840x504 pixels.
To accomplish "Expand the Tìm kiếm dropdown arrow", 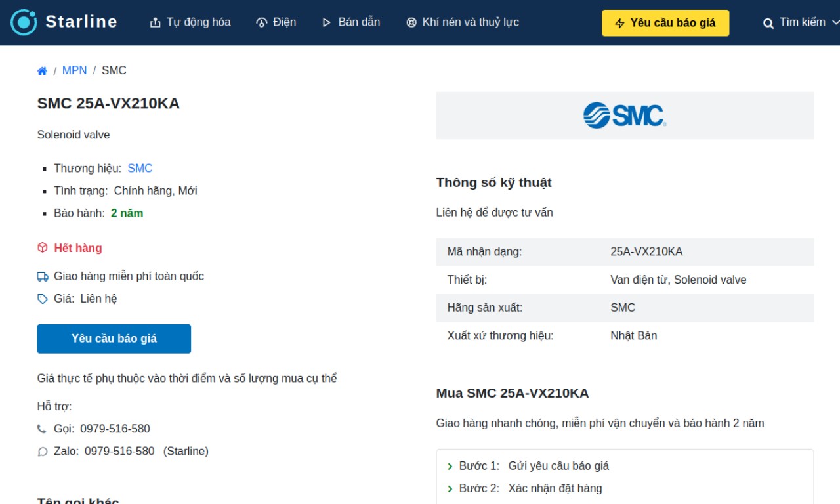I will (835, 22).
